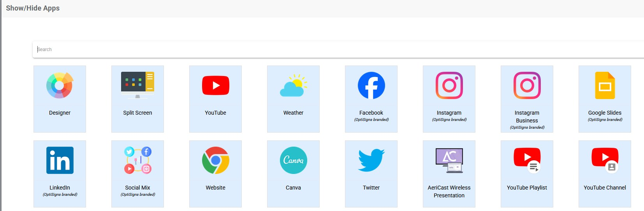This screenshot has width=644, height=211.
Task: Pick the Weather app icon
Action: pos(293,85)
